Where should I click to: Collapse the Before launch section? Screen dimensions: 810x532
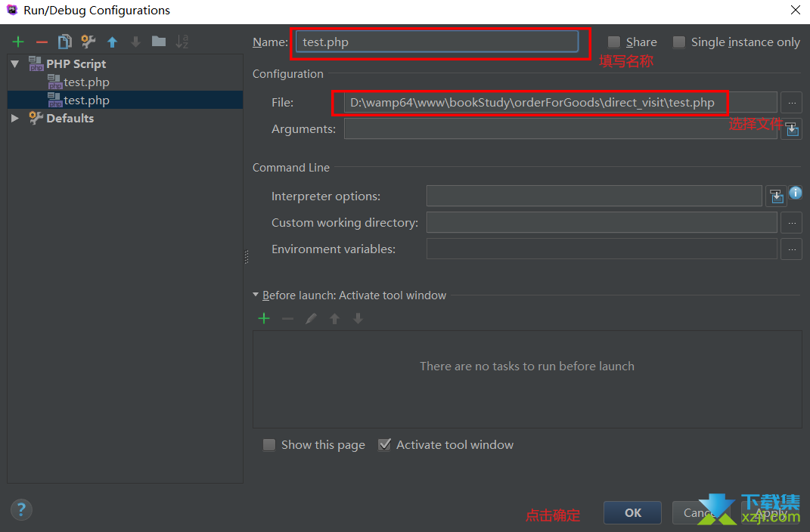point(255,295)
